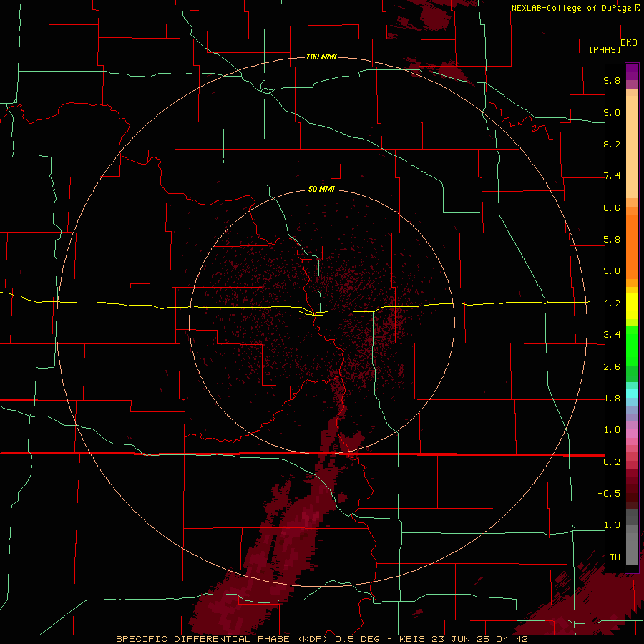Screen dimensions: 644x644
Task: Click the 50 NMI range ring label
Action: pos(321,189)
